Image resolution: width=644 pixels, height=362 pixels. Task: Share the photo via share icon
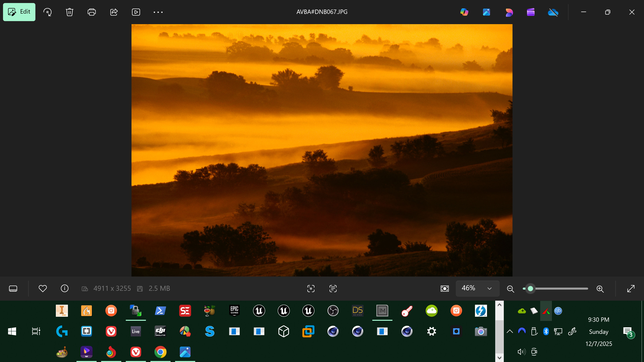[x=114, y=12]
